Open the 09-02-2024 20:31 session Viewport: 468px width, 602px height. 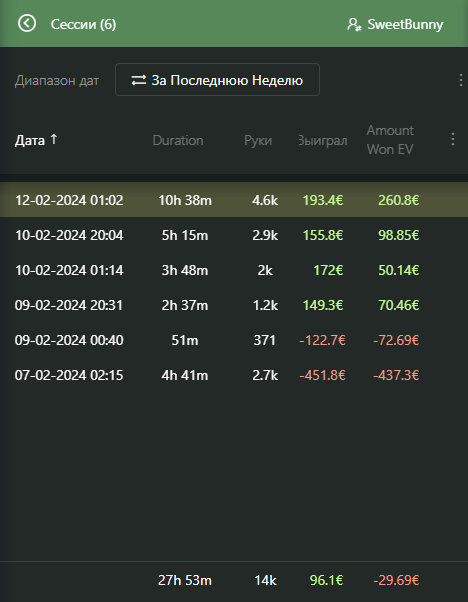click(234, 305)
